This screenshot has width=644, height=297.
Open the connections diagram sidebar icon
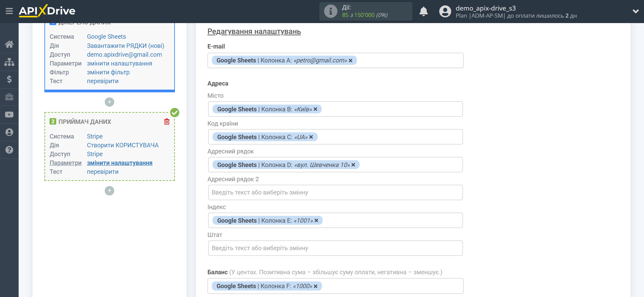9,62
